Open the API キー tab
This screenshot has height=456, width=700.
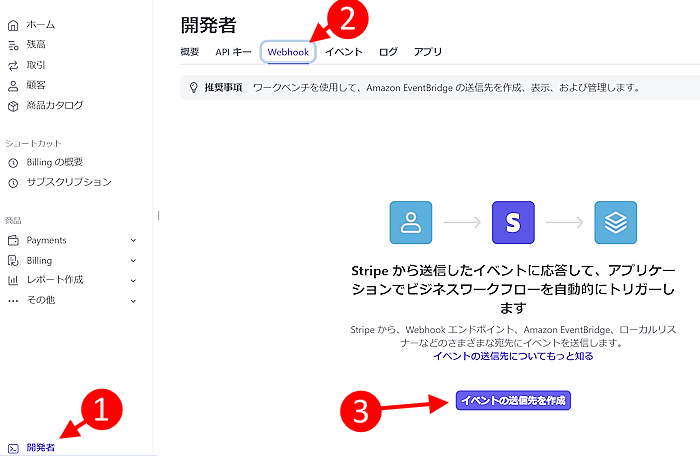pyautogui.click(x=233, y=52)
